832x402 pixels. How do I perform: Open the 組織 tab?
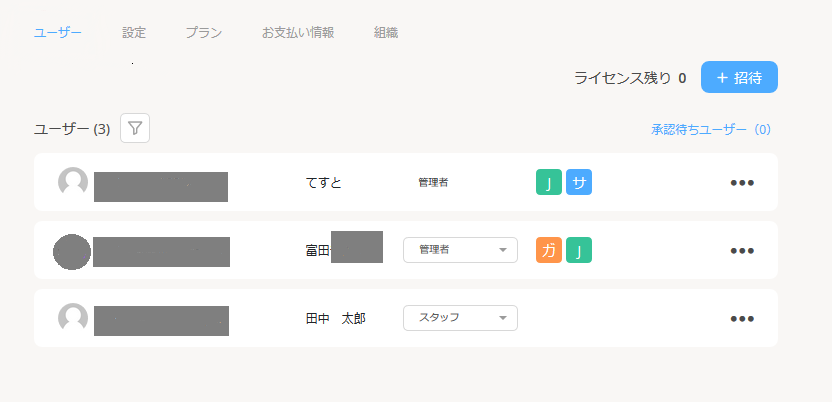point(386,32)
